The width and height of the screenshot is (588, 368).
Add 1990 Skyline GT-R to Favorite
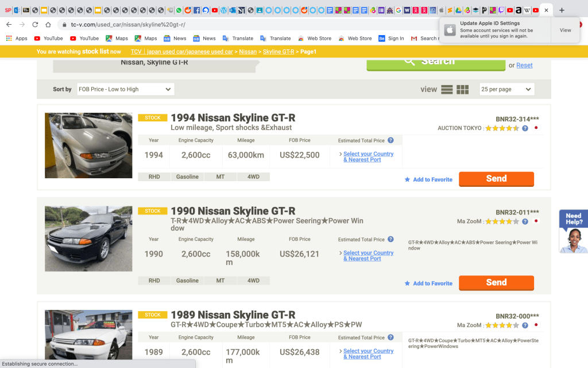coord(428,283)
